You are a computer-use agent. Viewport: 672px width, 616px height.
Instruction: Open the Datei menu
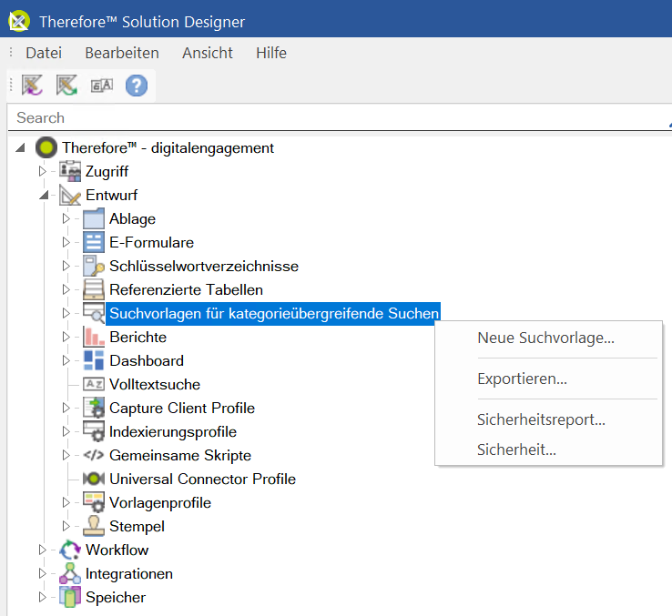44,53
